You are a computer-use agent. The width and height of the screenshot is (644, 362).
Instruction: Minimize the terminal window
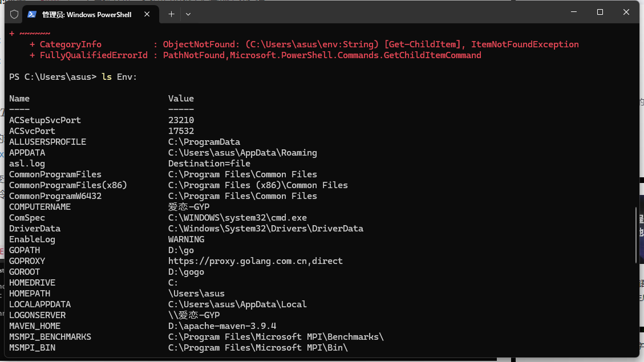574,12
